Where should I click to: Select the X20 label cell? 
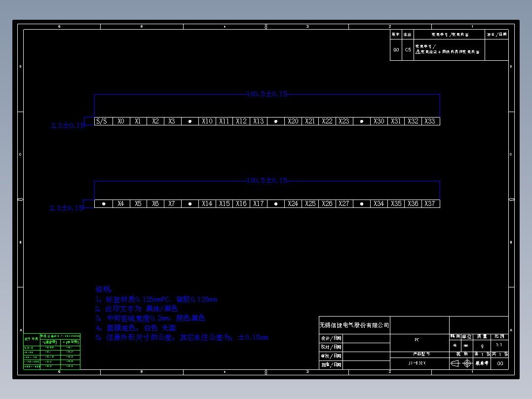pos(293,121)
